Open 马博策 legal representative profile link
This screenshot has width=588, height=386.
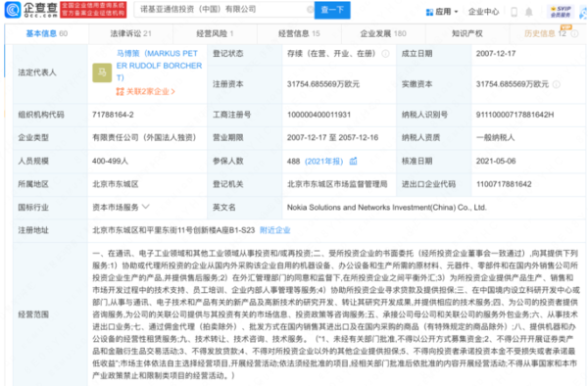point(159,66)
